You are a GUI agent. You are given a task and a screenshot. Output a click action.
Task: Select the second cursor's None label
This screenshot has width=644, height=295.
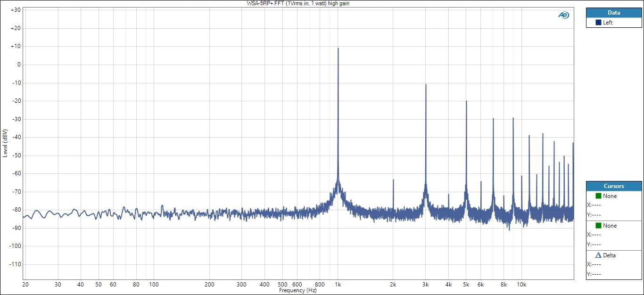(610, 226)
